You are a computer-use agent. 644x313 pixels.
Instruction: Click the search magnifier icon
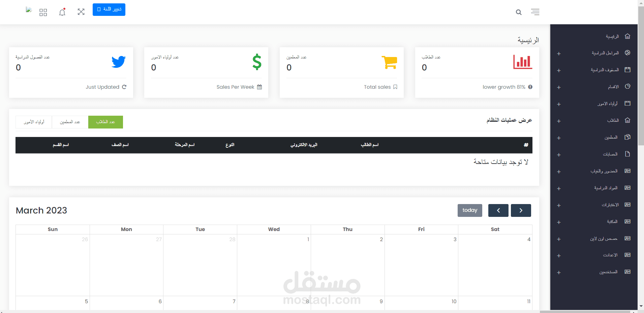pyautogui.click(x=519, y=12)
